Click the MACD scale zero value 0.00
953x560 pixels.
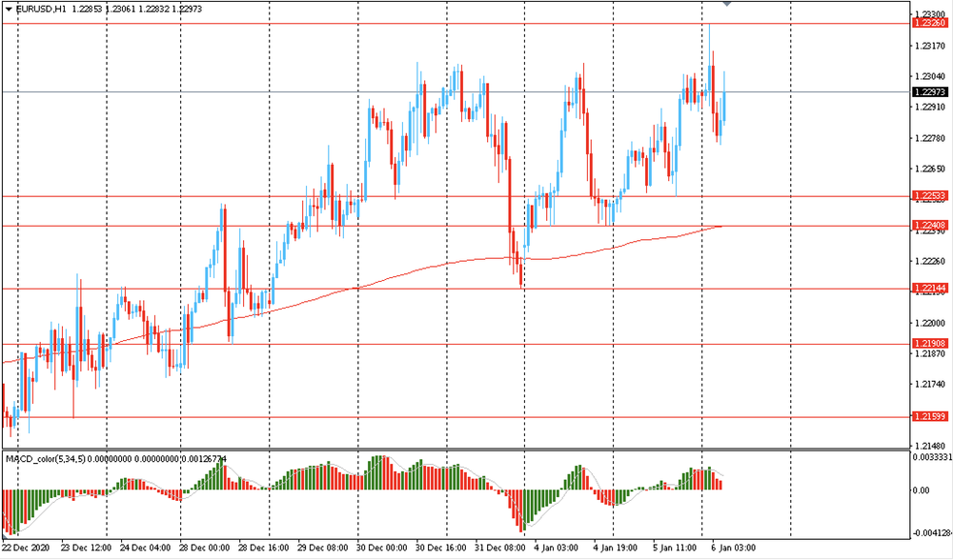pyautogui.click(x=922, y=490)
